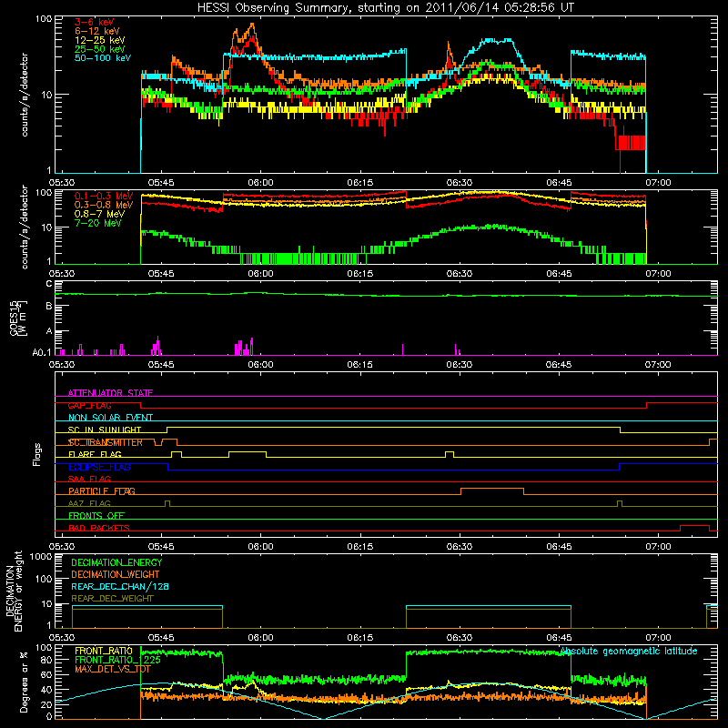Click the MAX_DET_VS_TOT legend label
This screenshot has width=728, height=728.
click(113, 669)
